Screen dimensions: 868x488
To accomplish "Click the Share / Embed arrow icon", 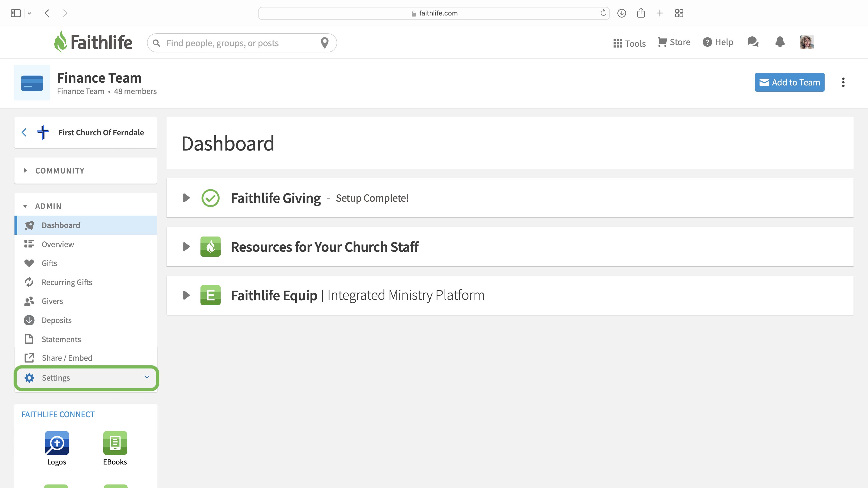I will coord(29,358).
